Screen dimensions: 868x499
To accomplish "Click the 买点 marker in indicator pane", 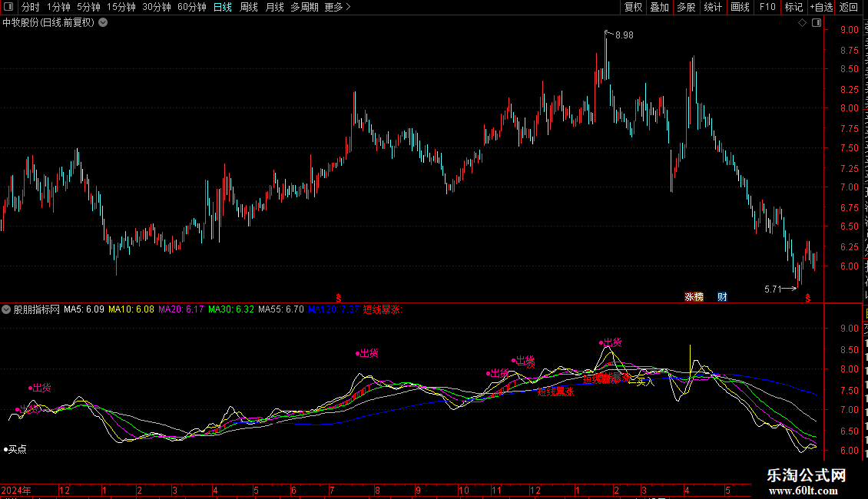I will click(15, 449).
